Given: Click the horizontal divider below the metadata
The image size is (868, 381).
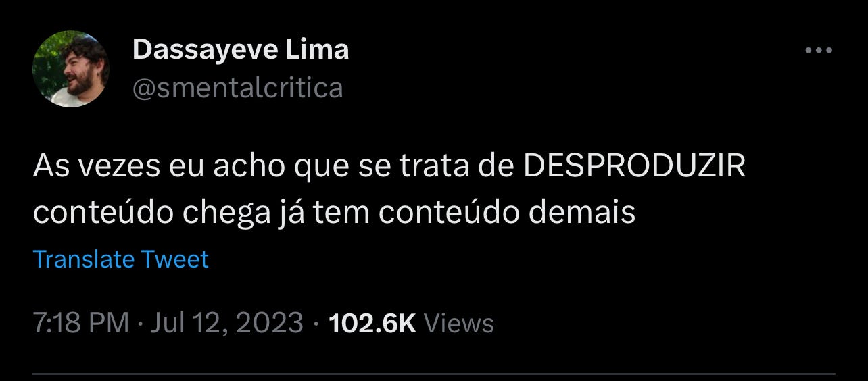Looking at the screenshot, I should [x=434, y=374].
